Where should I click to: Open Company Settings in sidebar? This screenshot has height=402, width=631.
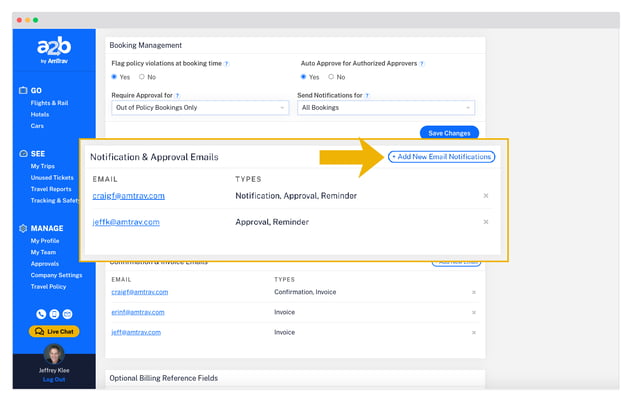point(56,274)
